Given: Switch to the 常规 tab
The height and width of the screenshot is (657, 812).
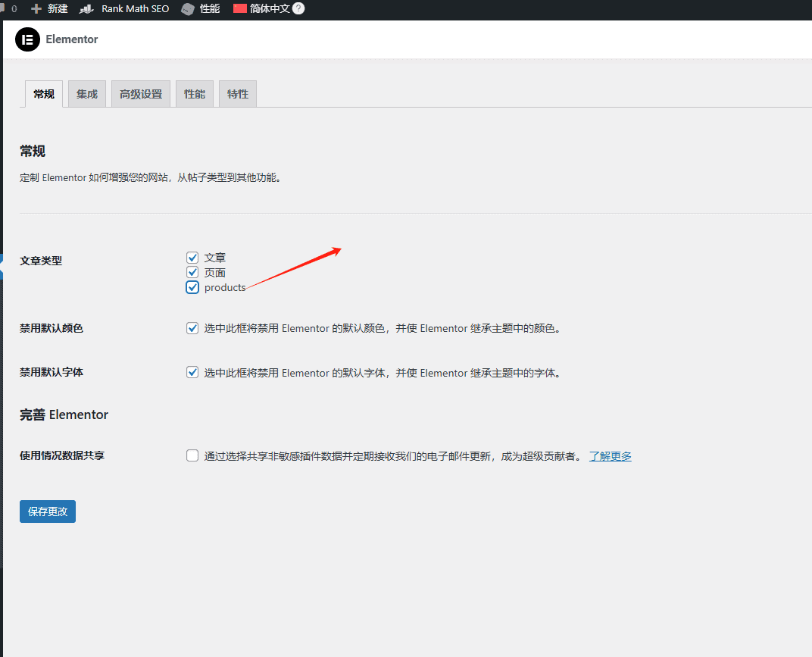Looking at the screenshot, I should [x=43, y=94].
